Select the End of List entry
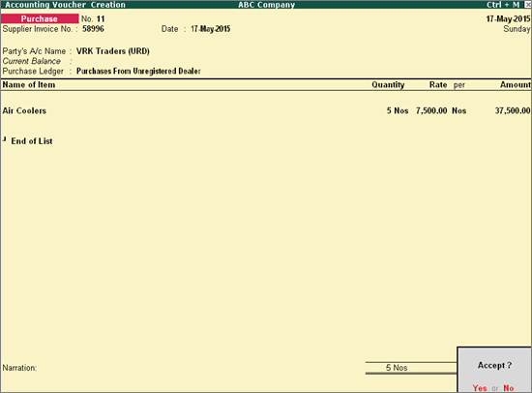 pos(32,141)
